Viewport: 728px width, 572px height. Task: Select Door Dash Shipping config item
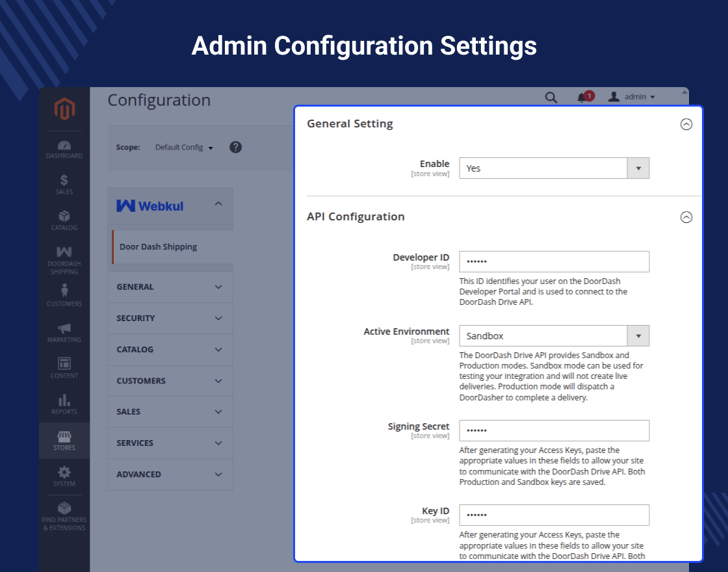coord(172,246)
